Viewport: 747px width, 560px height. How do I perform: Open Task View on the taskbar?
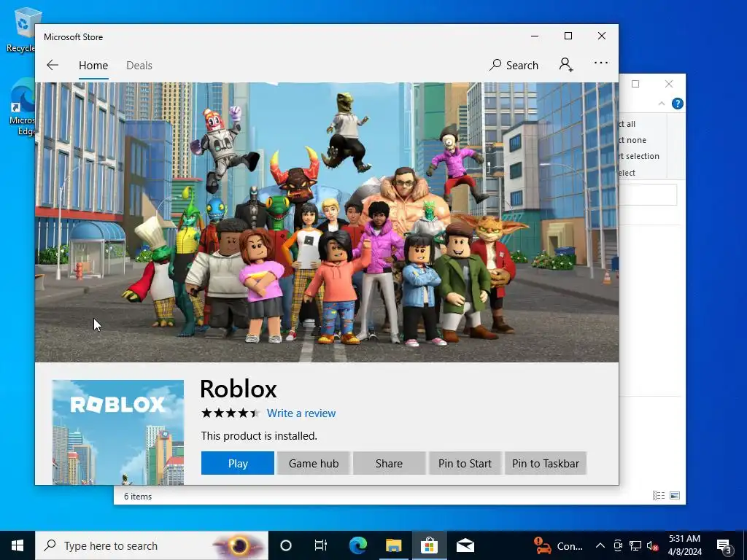321,545
